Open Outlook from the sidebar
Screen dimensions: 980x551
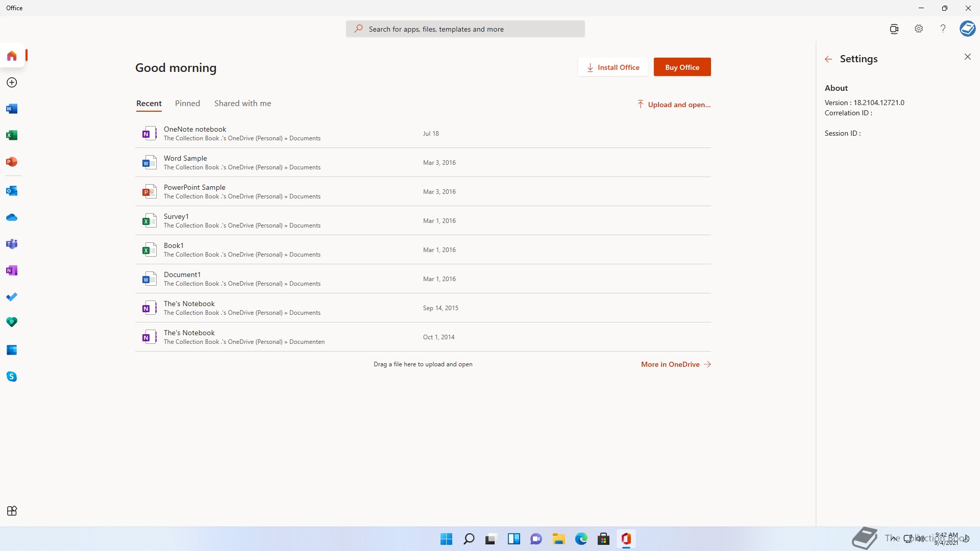coord(12,191)
